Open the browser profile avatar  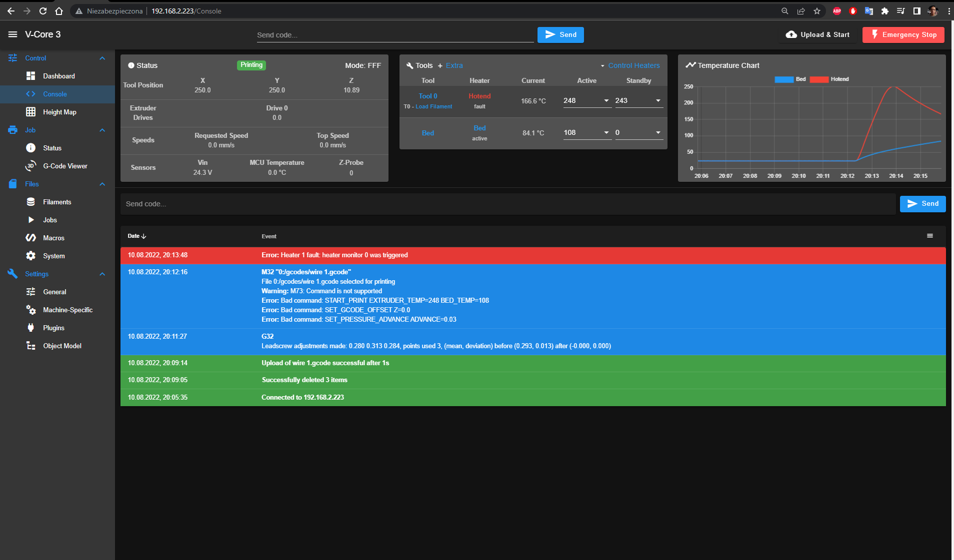[933, 11]
